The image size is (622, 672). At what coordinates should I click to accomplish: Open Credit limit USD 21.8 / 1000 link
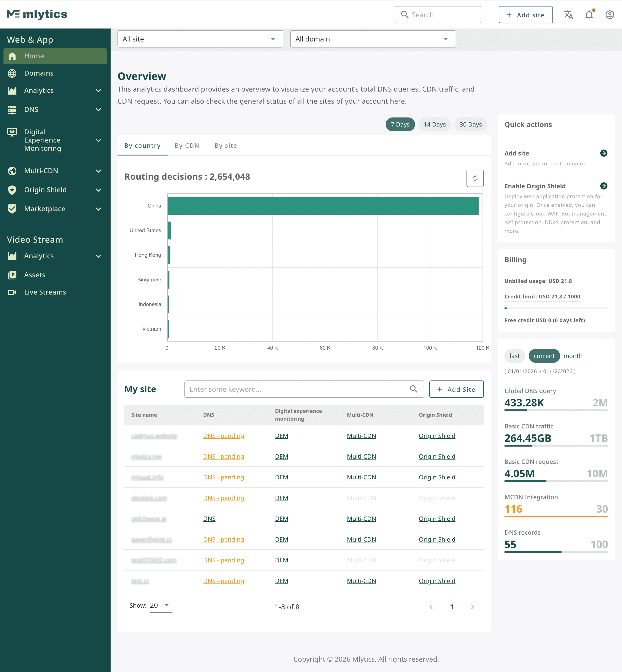point(542,296)
